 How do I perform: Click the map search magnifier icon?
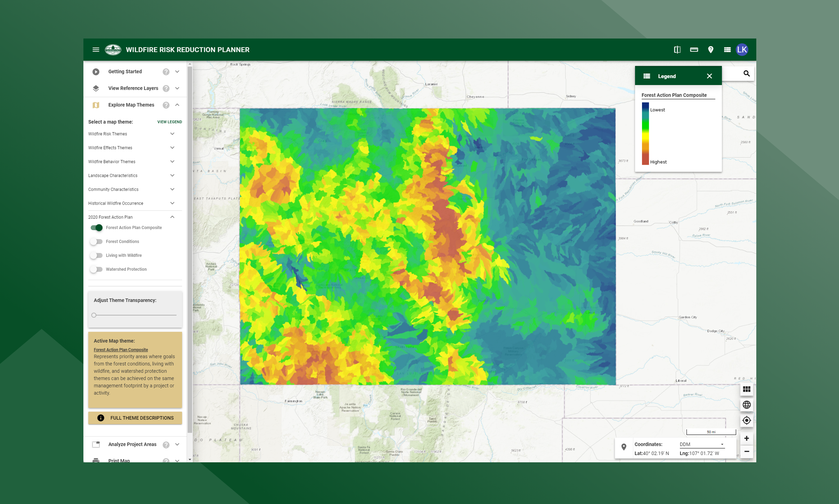point(746,74)
